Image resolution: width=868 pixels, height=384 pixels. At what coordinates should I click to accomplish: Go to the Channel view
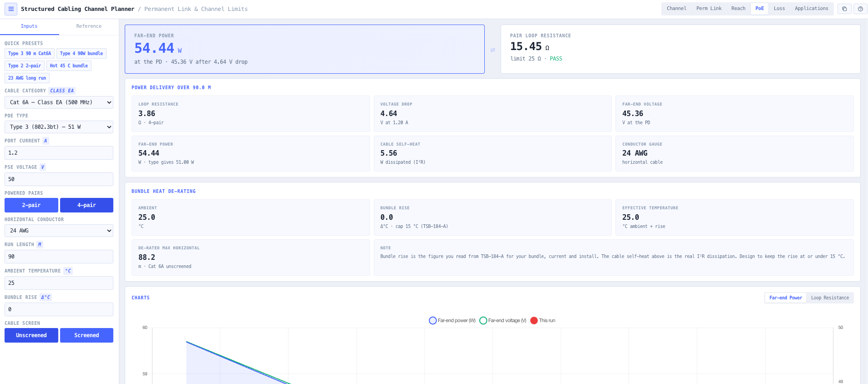tap(676, 9)
